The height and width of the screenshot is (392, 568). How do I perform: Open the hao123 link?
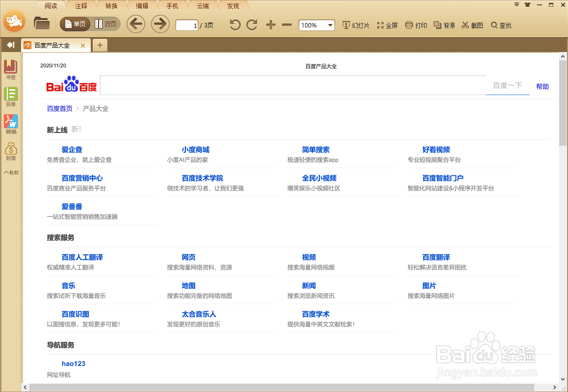(74, 364)
